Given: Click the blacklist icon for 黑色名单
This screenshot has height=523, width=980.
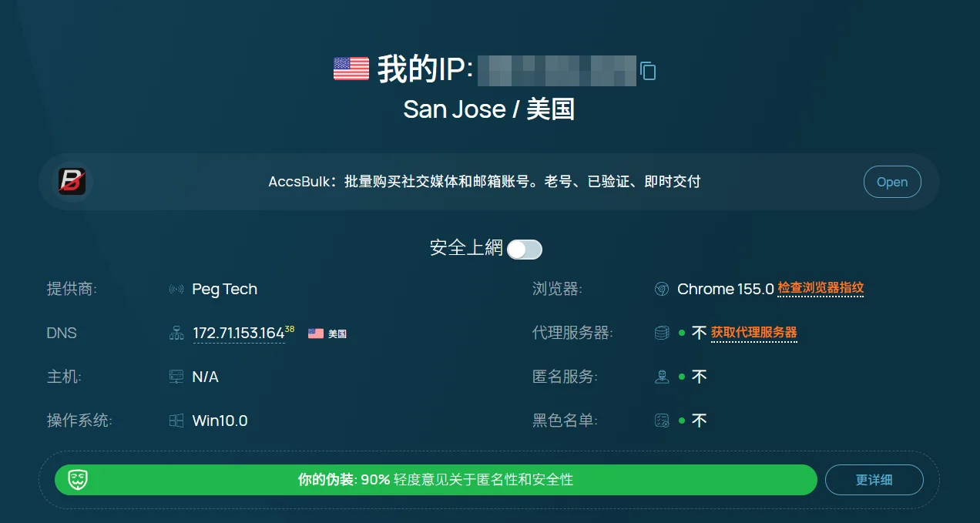Looking at the screenshot, I should [661, 421].
